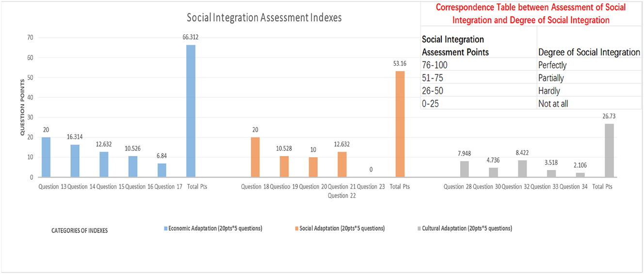The image size is (644, 274).
Task: Select the 53.16 data label
Action: tap(400, 63)
